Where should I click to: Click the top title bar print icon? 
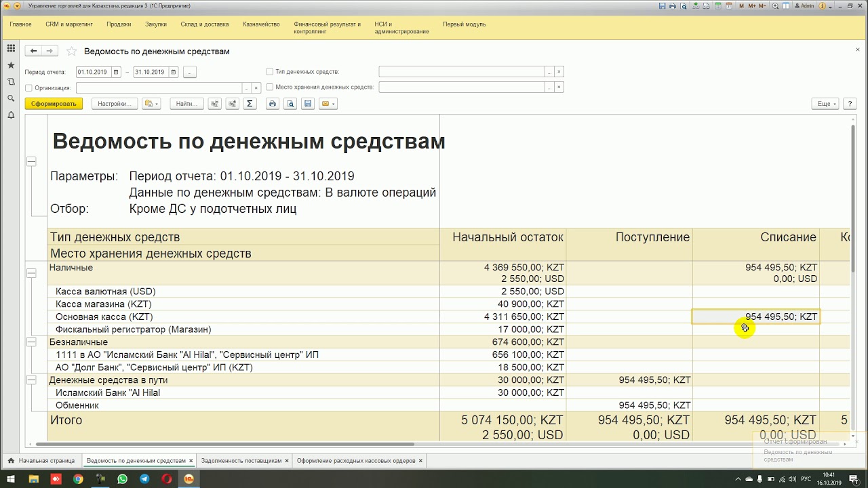tap(673, 5)
